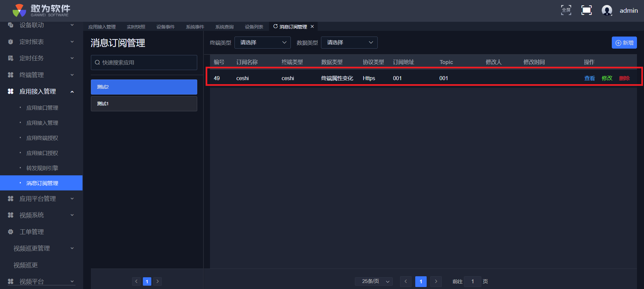The image size is (644, 289).
Task: Click the admin user avatar icon
Action: (x=607, y=10)
